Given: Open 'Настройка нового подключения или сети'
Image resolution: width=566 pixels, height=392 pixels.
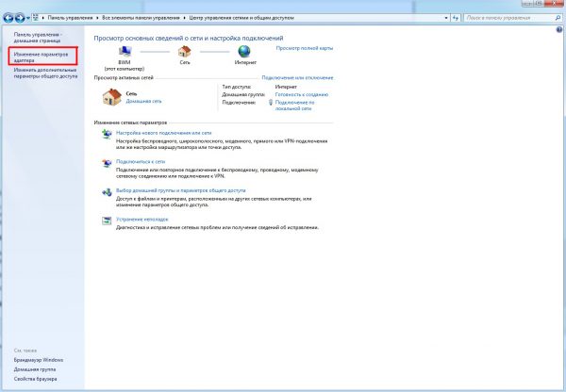Looking at the screenshot, I should (163, 133).
